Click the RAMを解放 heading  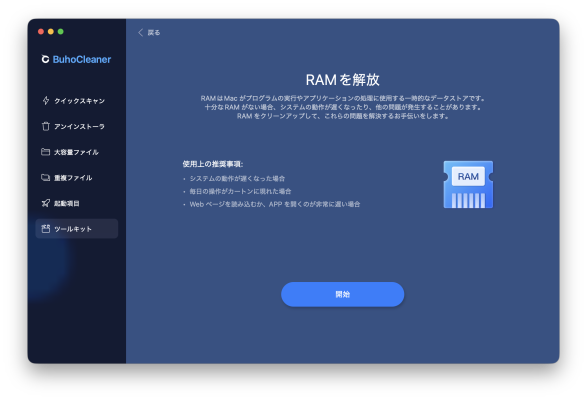(342, 79)
